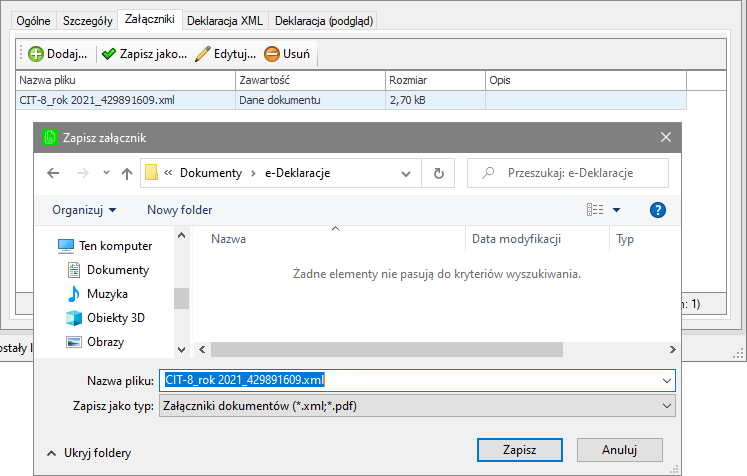Image resolution: width=747 pixels, height=476 pixels.
Task: Expand the address bar path dropdown
Action: pyautogui.click(x=406, y=173)
